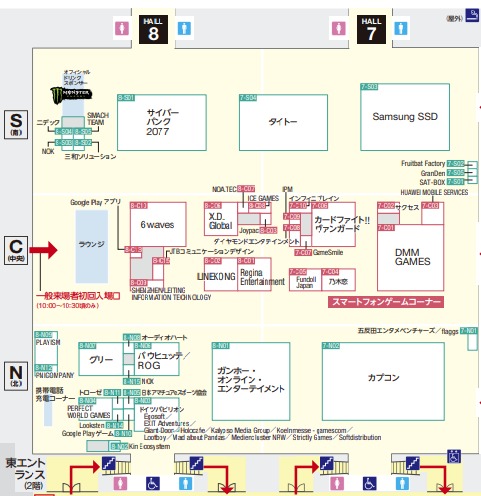Select the サイバーパンク2077 booth

pyautogui.click(x=162, y=122)
